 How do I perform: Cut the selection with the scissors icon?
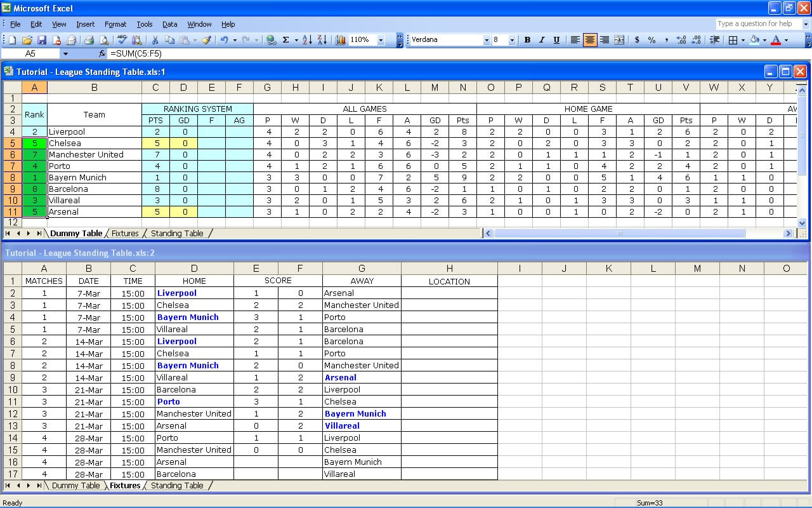155,40
